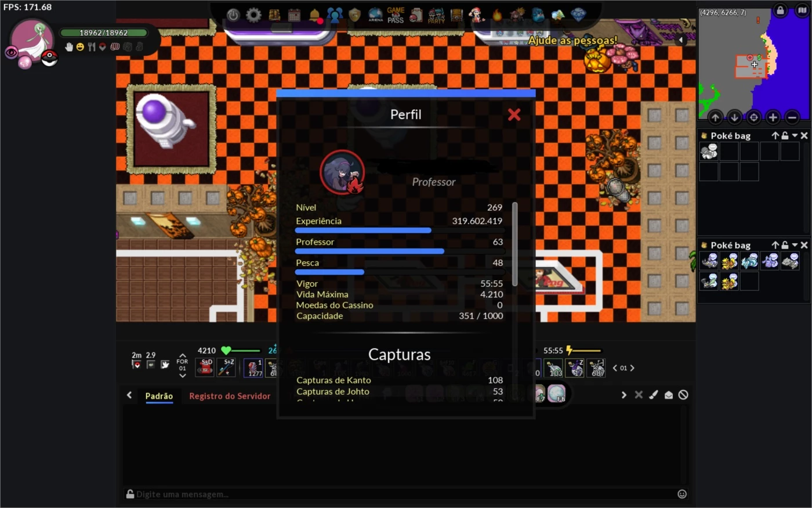Click the ignore list prohibition icon

click(x=683, y=395)
